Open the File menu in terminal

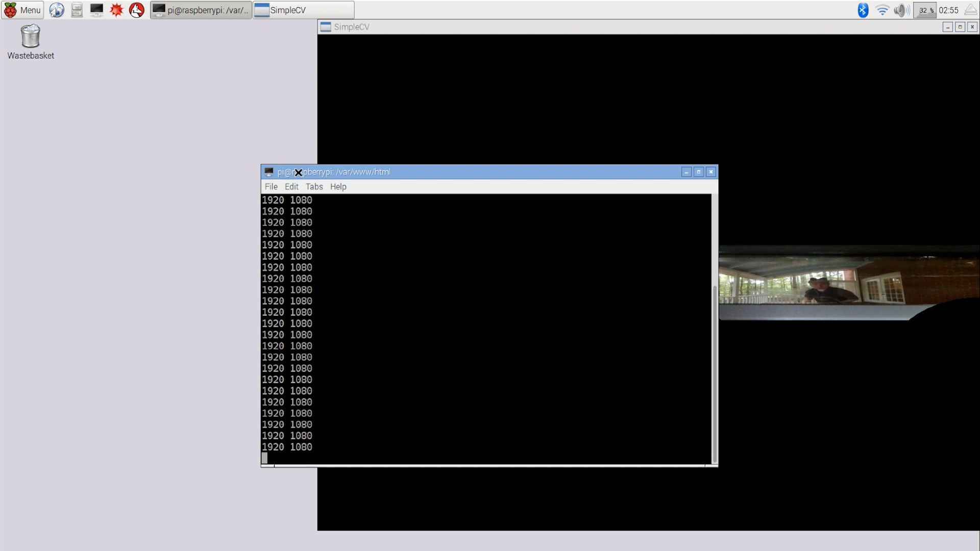tap(271, 187)
